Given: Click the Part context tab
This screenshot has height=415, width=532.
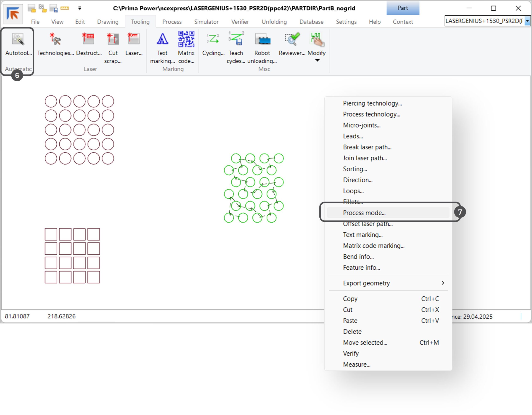Looking at the screenshot, I should tap(403, 8).
